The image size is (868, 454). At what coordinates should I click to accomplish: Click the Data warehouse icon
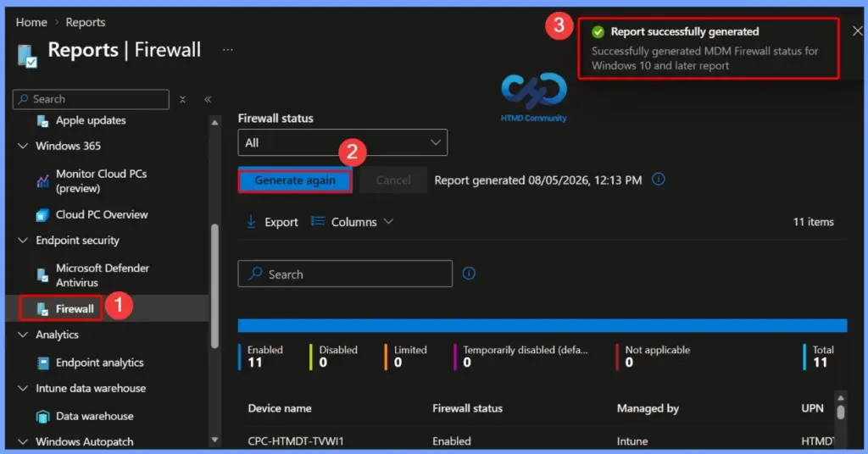(x=42, y=417)
